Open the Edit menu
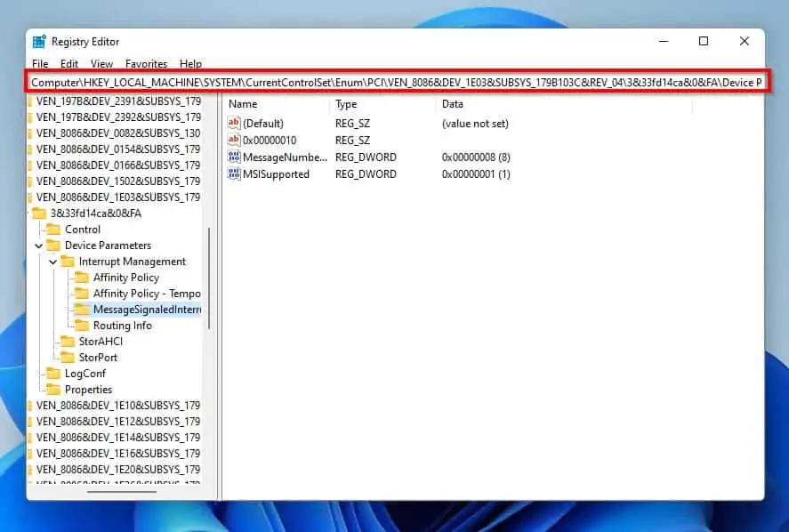Screen dimensions: 789x532 [68, 64]
